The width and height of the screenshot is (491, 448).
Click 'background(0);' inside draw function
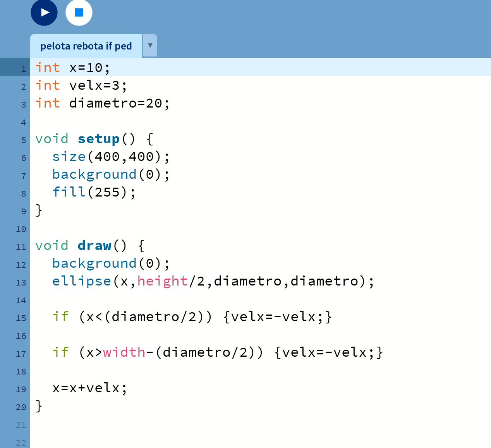point(111,263)
